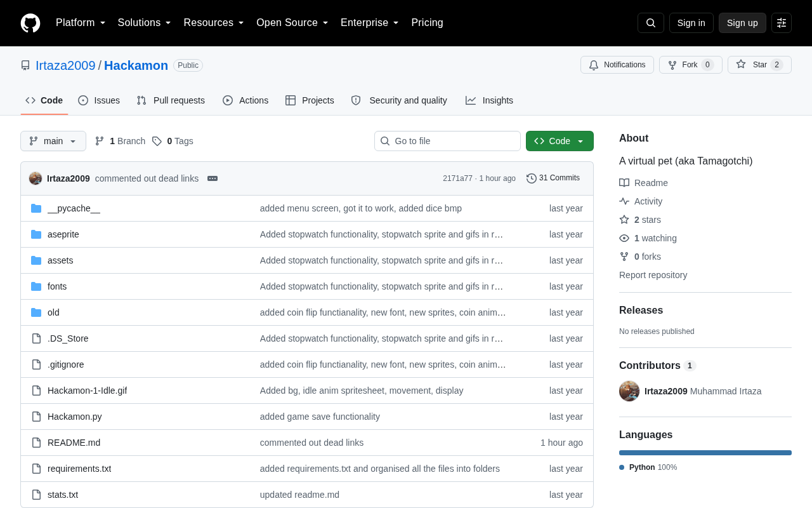Image resolution: width=812 pixels, height=508 pixels.
Task: Click the Python language bar
Action: coord(705,453)
